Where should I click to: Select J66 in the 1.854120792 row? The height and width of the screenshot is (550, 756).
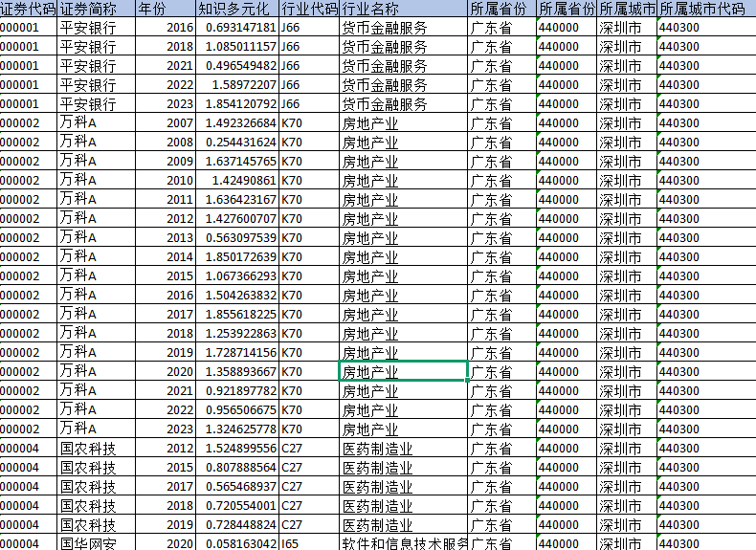pos(309,104)
